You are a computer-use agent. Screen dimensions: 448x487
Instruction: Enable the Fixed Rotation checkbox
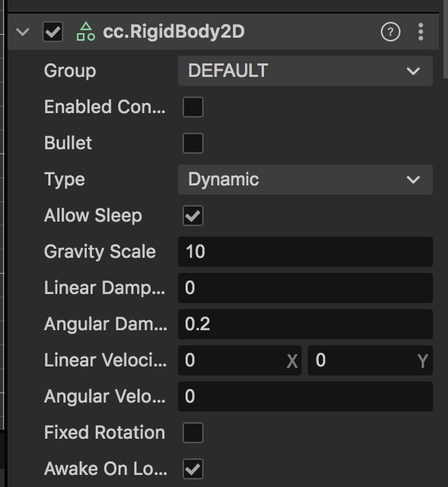click(193, 432)
